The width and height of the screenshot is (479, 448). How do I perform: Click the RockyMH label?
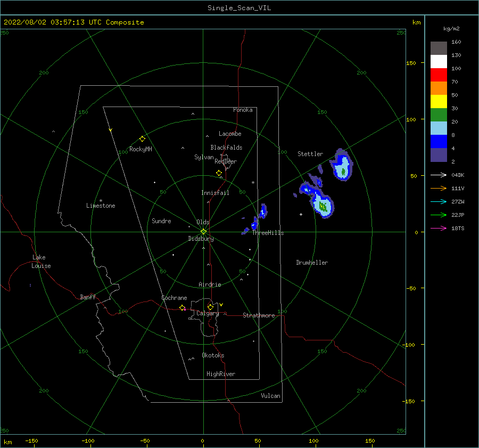[141, 149]
